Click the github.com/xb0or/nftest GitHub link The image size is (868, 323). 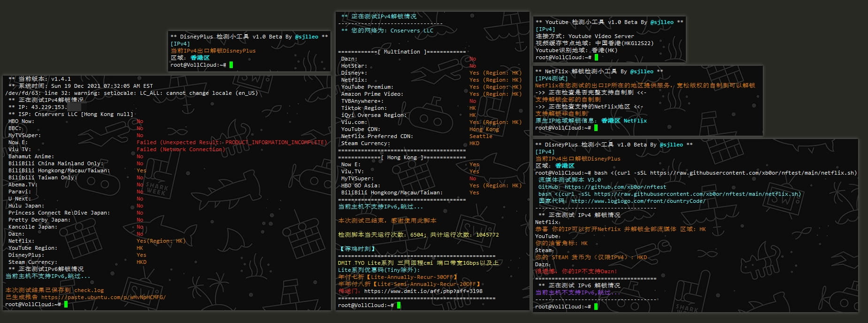(x=615, y=187)
